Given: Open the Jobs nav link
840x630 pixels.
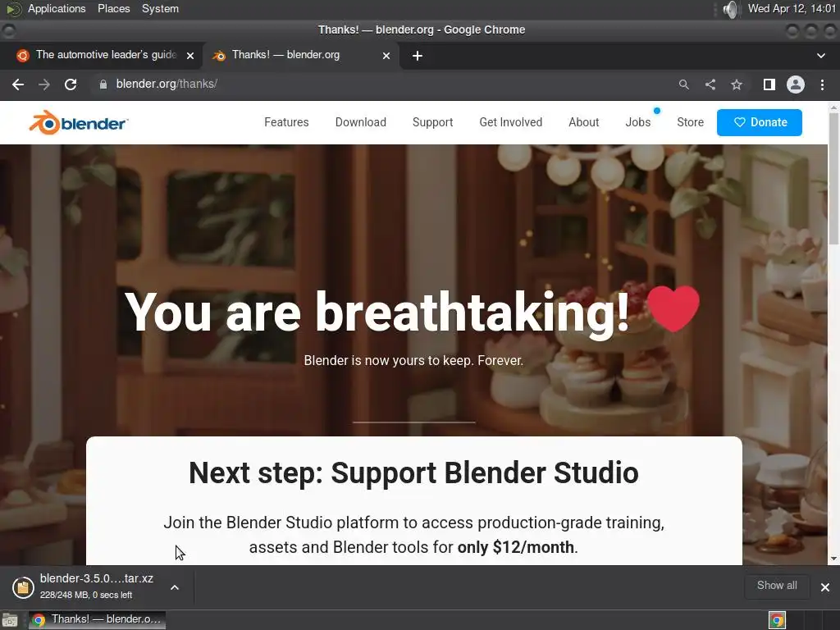Looking at the screenshot, I should point(638,122).
